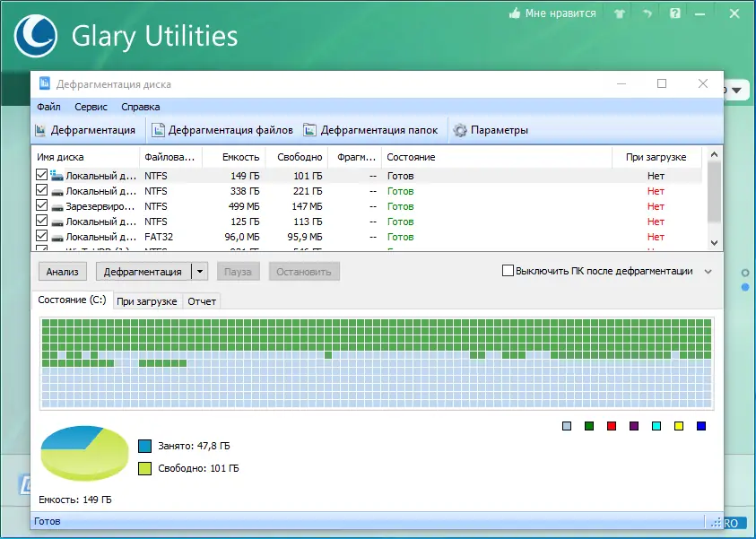Viewport: 756px width, 539px height.
Task: Click the drive icon in the 125 ГБ row
Action: point(57,222)
